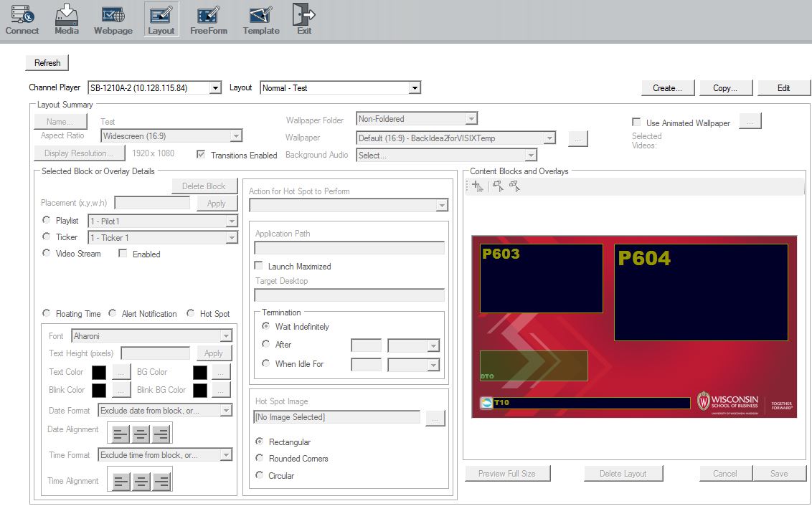The image size is (812, 506).
Task: Select the P604 content block in preview
Action: (701, 292)
